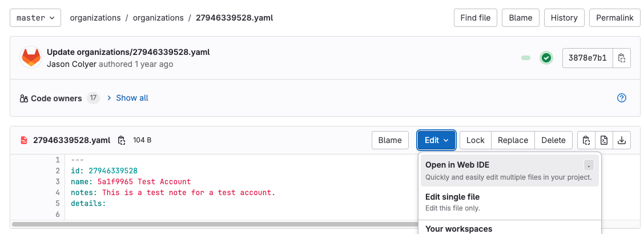Click the GitLab fox avatar
This screenshot has width=644, height=234.
pyautogui.click(x=31, y=58)
